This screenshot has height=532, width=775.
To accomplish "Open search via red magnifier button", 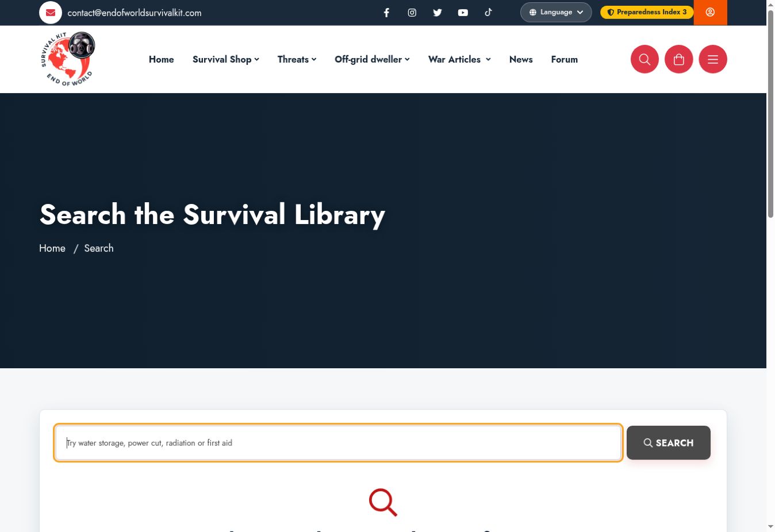I will [x=644, y=59].
